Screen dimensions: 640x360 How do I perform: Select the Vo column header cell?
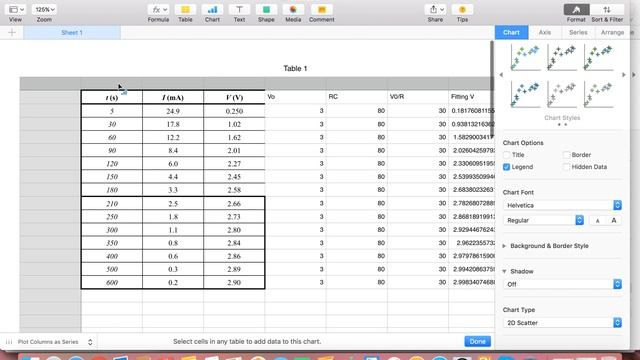296,97
